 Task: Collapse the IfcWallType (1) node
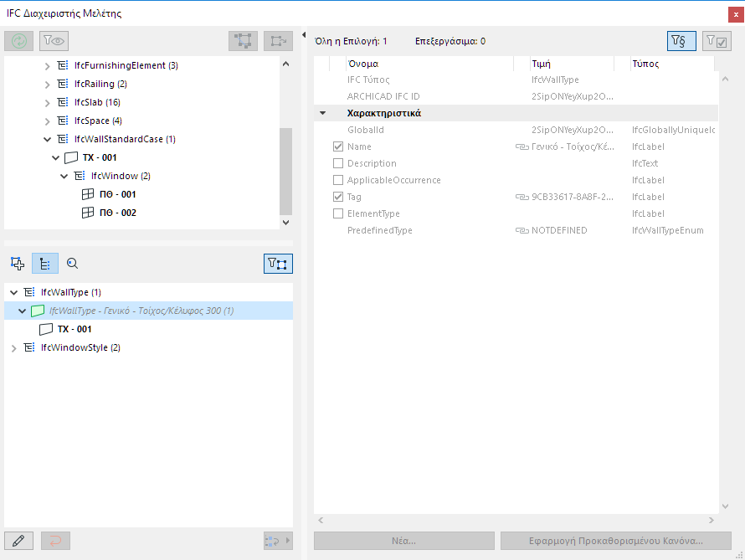pyautogui.click(x=13, y=293)
